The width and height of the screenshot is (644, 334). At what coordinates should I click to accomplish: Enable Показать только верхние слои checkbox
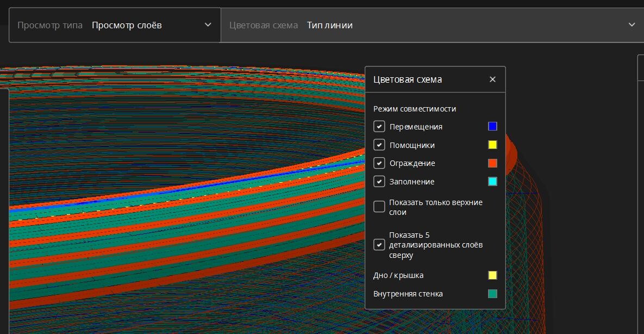(379, 207)
